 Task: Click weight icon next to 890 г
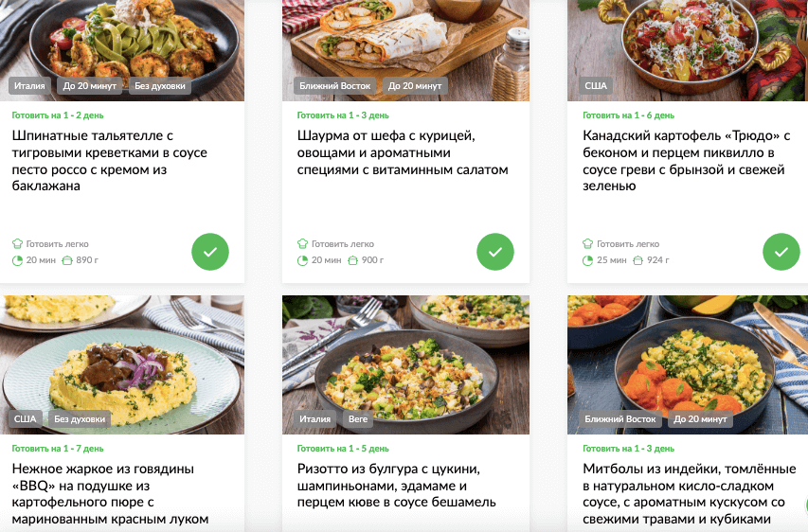(x=67, y=260)
